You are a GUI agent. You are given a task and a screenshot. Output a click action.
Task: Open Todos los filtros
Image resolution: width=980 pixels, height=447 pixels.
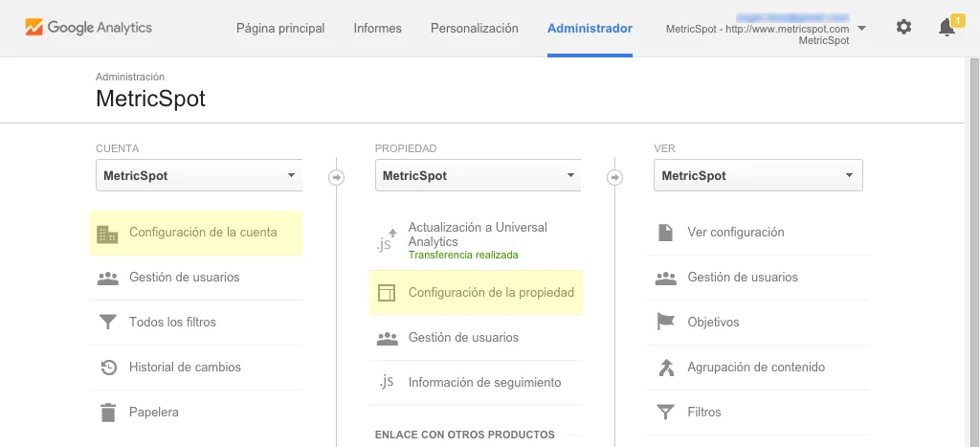(196, 323)
